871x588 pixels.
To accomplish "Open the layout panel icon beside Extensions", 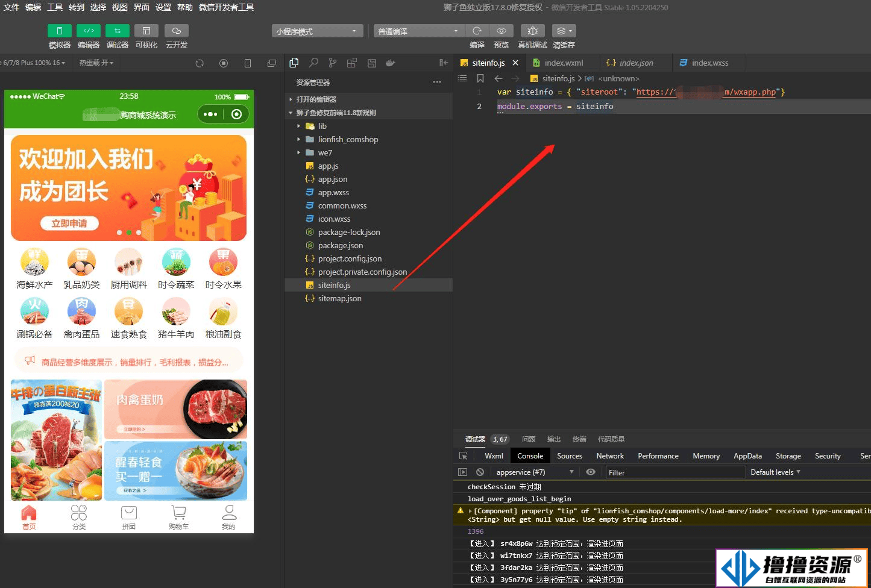I will pyautogui.click(x=371, y=63).
